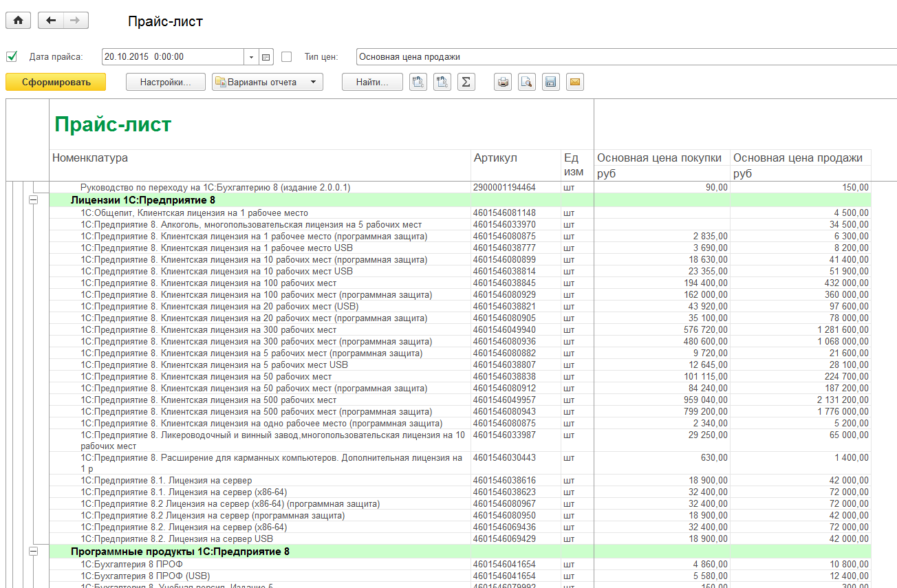Click into the Дата прайса date field
Viewport: 897px width, 588px height.
(173, 57)
